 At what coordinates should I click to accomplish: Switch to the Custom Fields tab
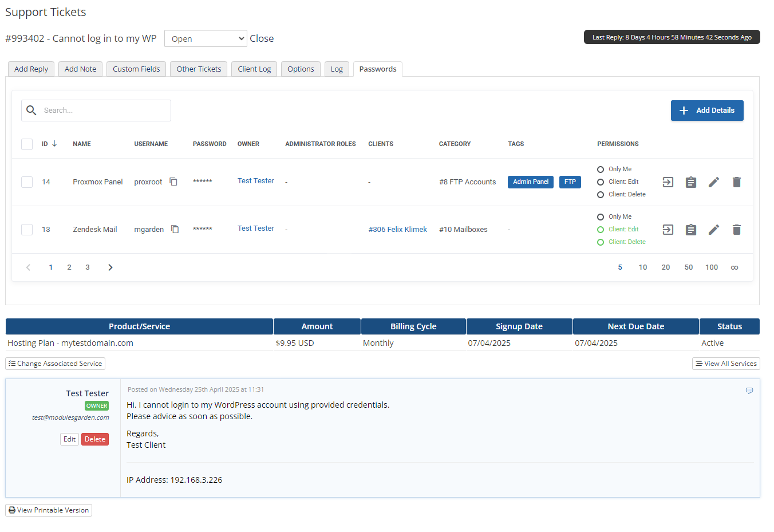click(136, 69)
